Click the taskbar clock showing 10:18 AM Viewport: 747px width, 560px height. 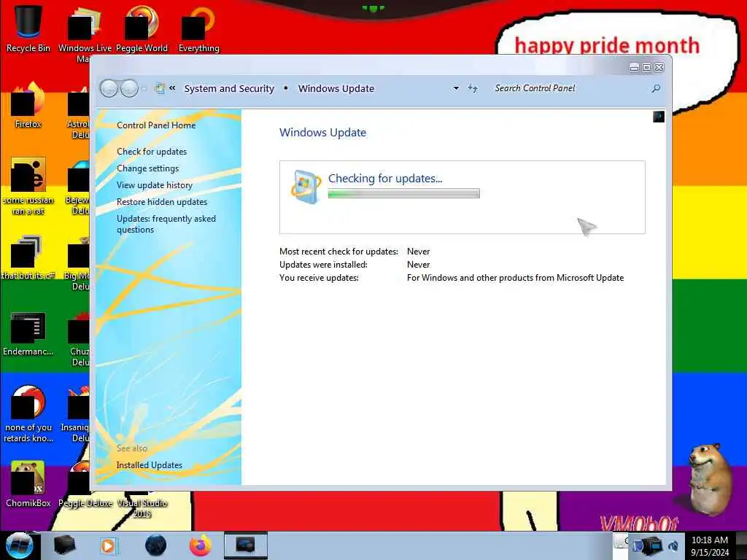(x=710, y=546)
